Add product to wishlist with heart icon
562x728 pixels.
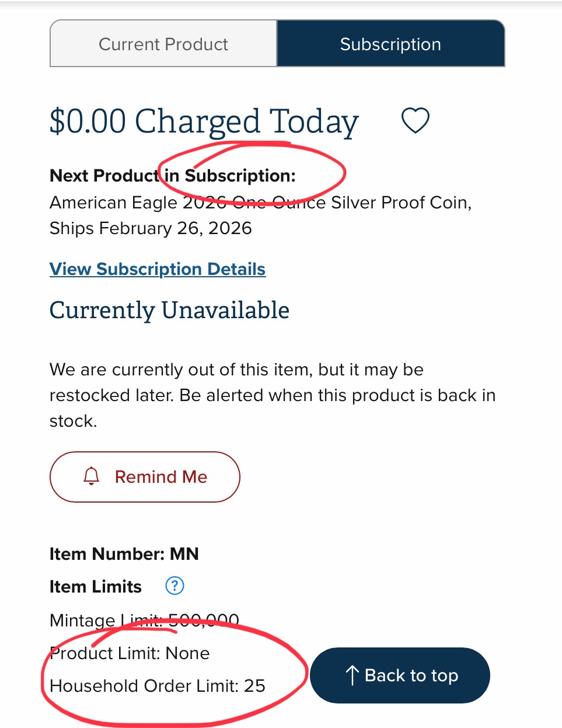point(415,120)
